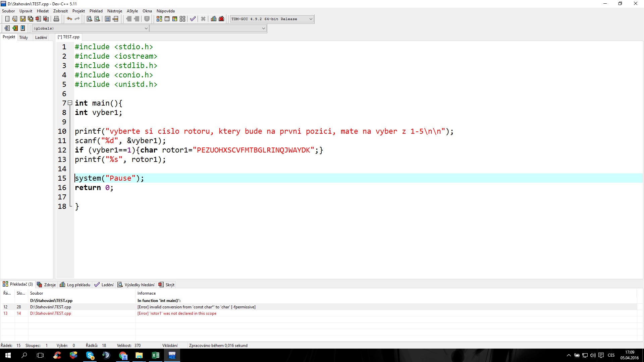Screen dimensions: 644x362
Task: Hide bottom panel with Skrýt tab
Action: tap(167, 285)
